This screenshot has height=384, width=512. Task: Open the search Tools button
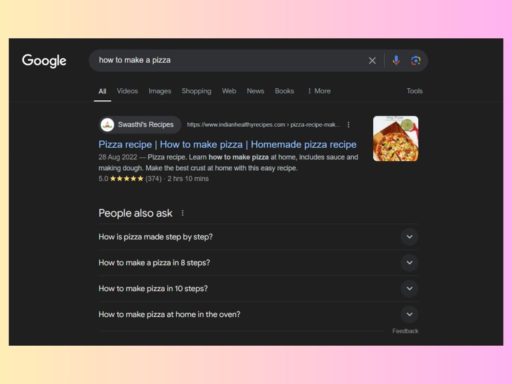click(414, 91)
